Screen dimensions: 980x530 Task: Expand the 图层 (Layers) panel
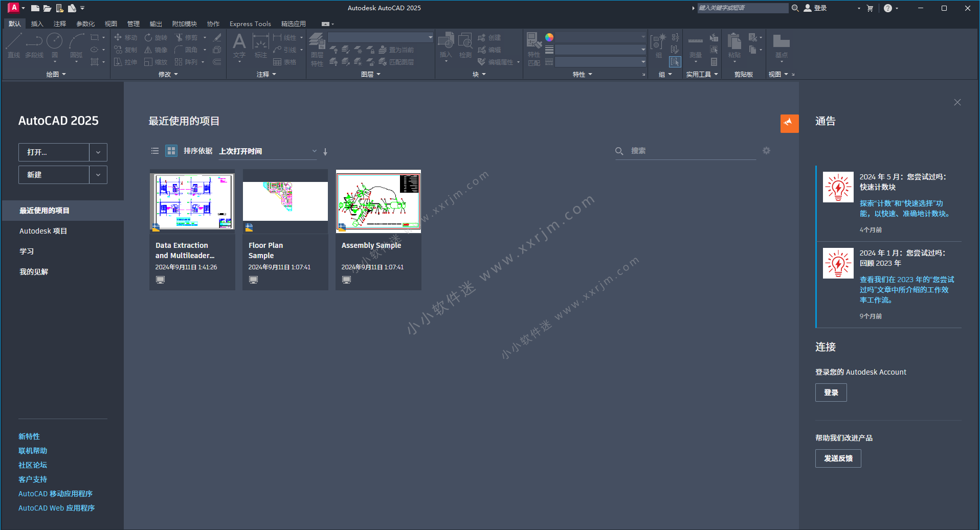371,74
